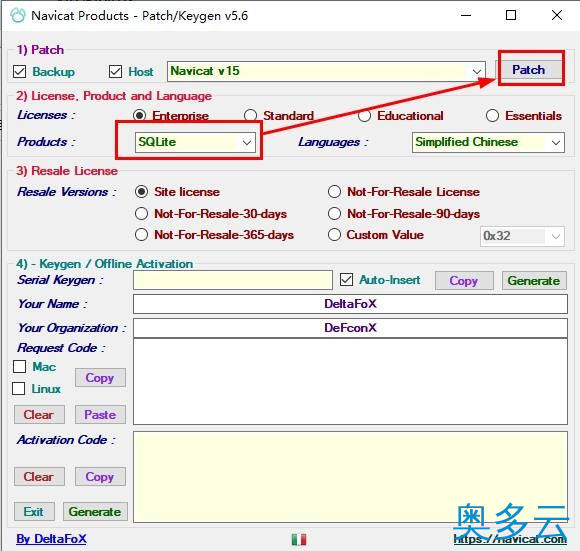Toggle the Backup checkbox
This screenshot has height=551, width=580.
pyautogui.click(x=19, y=71)
